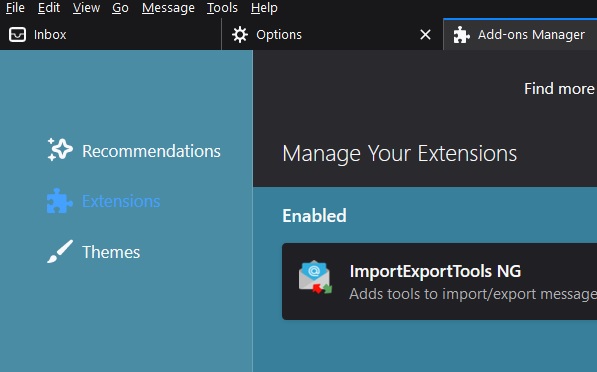Open the Tools menu

[x=222, y=8]
